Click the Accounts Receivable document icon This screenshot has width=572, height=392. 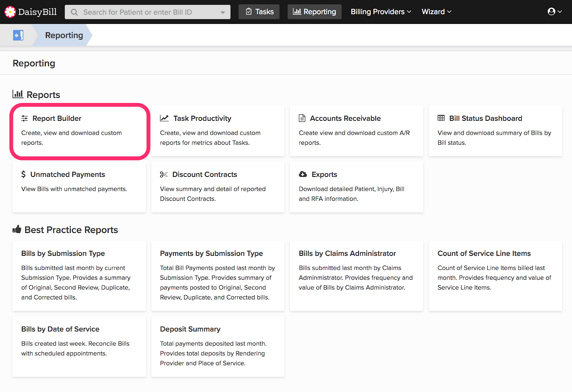pos(302,118)
